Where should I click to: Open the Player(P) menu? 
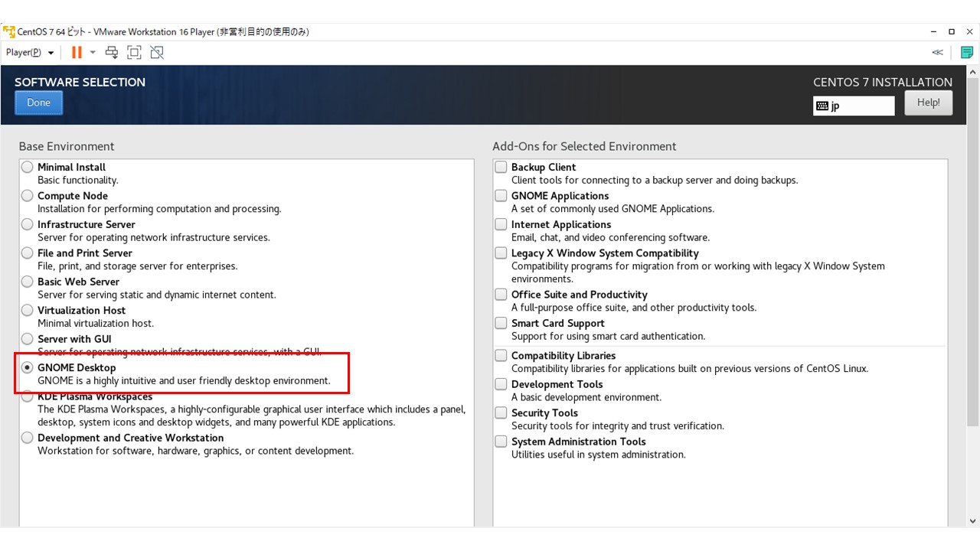coord(30,52)
